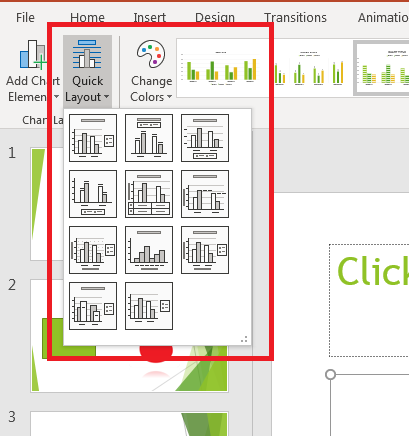
Task: Open the Quick Layout dropdown
Action: (87, 71)
